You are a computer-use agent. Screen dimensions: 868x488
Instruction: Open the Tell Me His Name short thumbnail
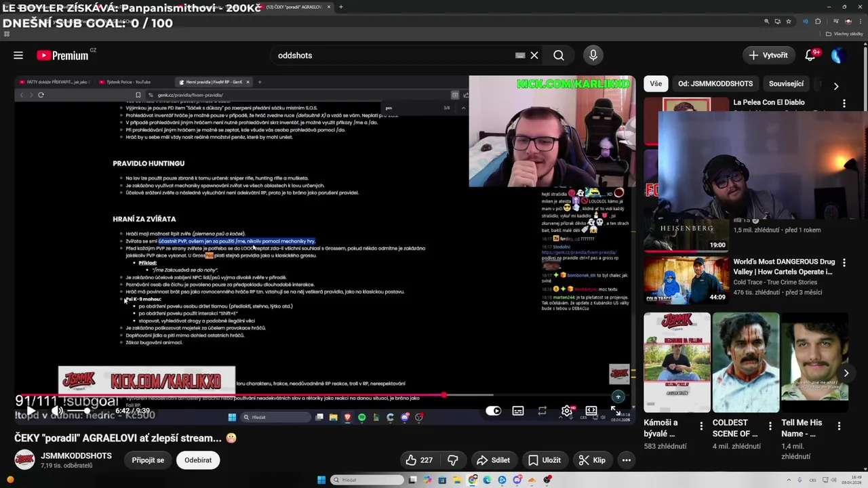[815, 363]
